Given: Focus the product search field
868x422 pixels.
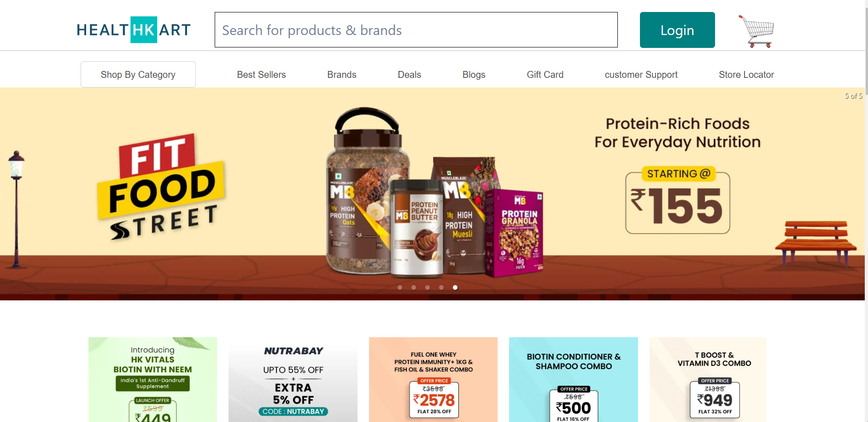Looking at the screenshot, I should click(x=416, y=30).
